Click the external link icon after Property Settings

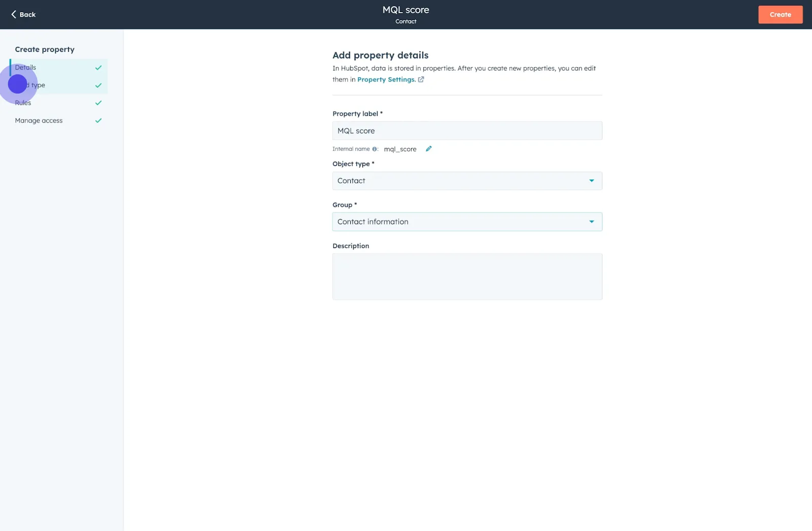[x=421, y=80]
